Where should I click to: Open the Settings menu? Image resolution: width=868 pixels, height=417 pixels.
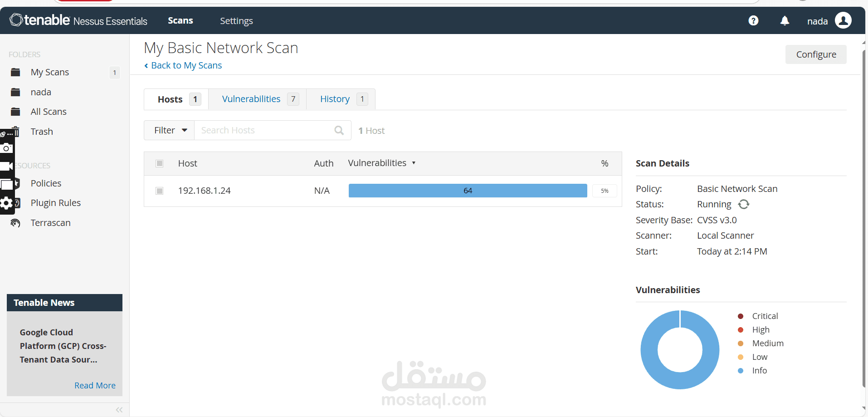coord(236,21)
